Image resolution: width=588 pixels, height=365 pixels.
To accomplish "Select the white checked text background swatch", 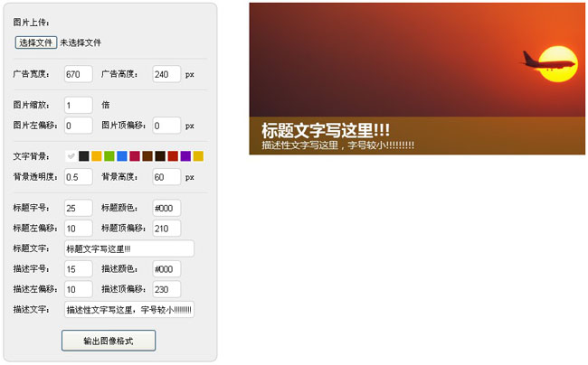I will 71,156.
